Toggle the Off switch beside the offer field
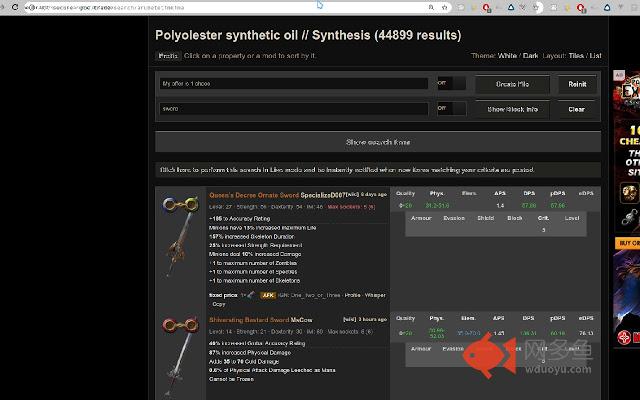Image resolution: width=640 pixels, height=400 pixels. pos(451,83)
